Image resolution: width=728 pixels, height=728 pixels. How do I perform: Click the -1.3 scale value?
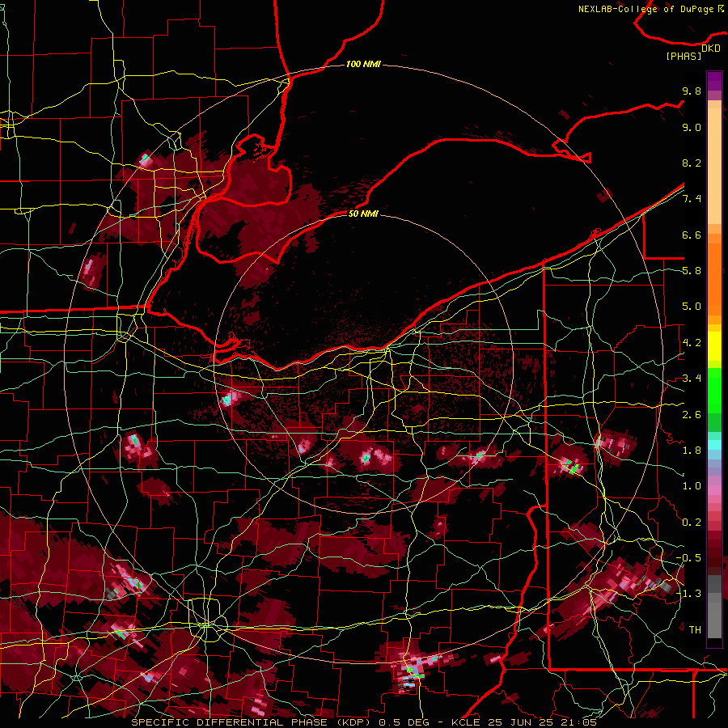[688, 594]
